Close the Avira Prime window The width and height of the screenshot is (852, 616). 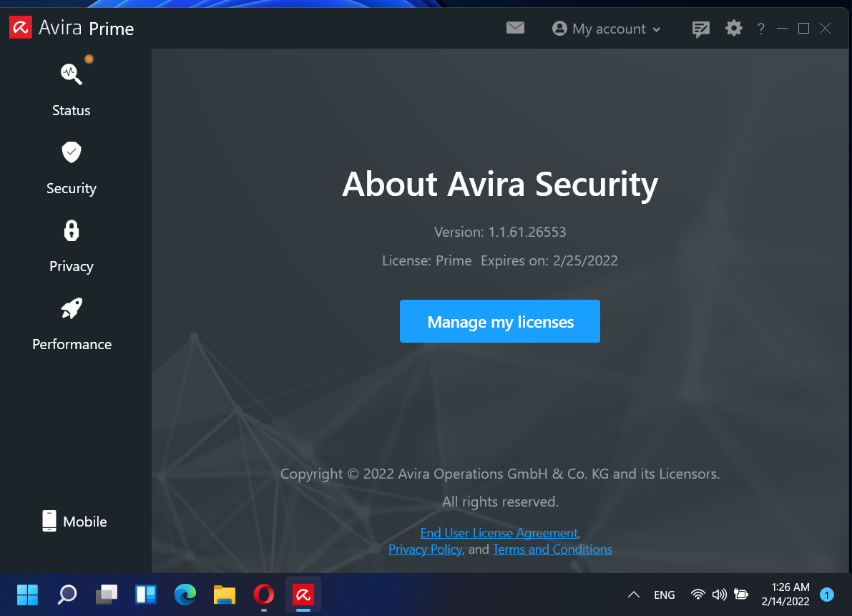click(826, 28)
